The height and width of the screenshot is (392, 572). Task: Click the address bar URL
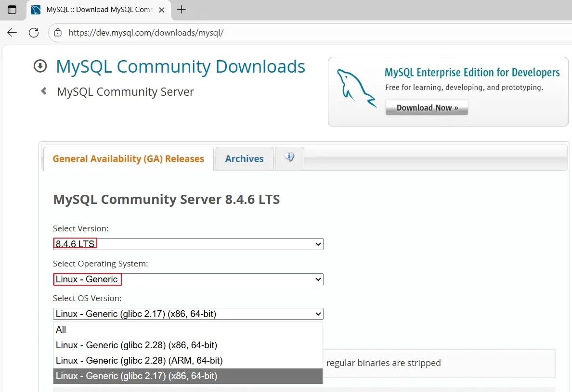tap(146, 33)
